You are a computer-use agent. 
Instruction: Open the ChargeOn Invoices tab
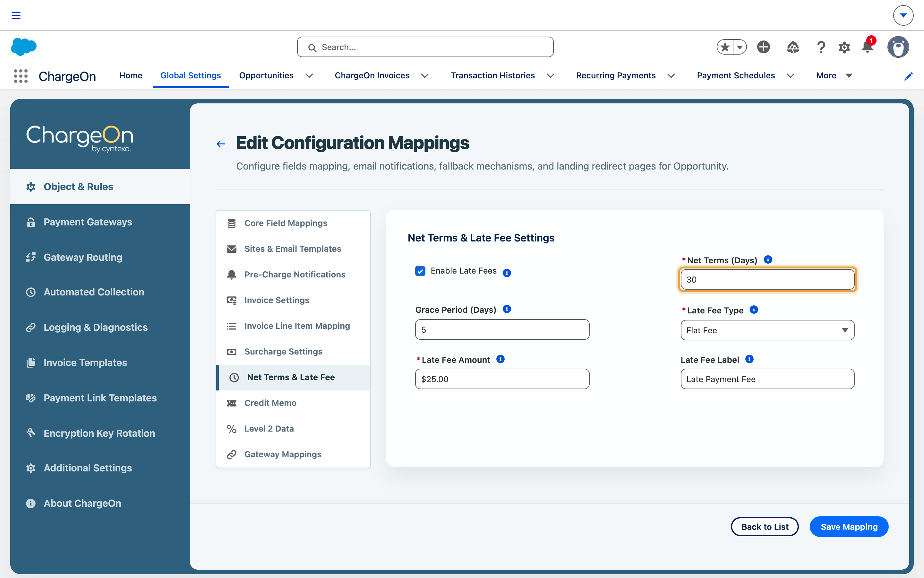click(372, 76)
